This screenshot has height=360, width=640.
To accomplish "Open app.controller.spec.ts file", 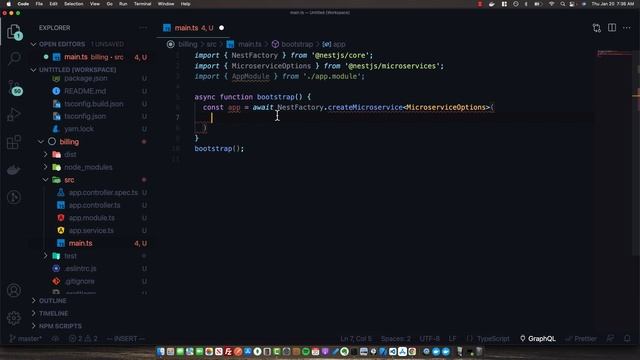I will (103, 192).
